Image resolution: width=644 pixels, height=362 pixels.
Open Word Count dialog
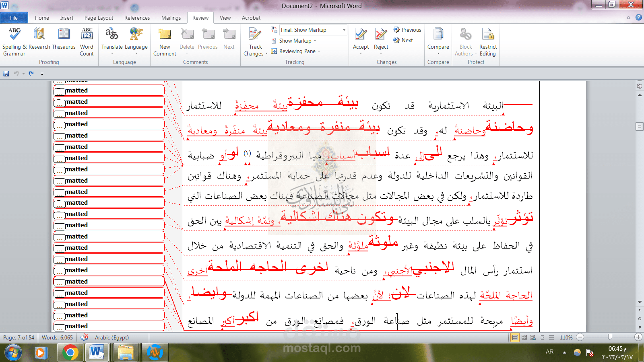point(87,42)
